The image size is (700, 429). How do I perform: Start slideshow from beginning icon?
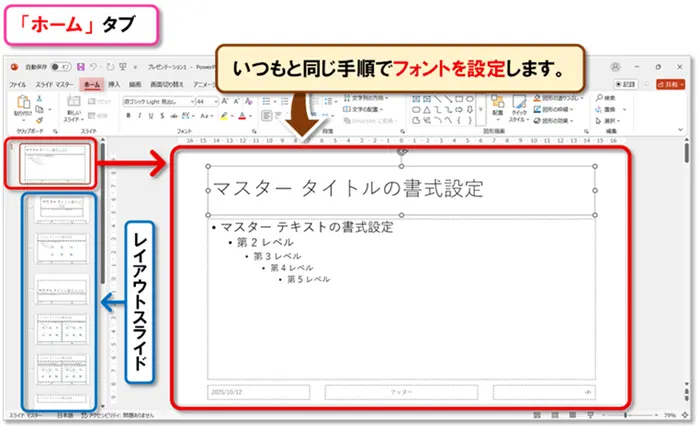point(122,67)
